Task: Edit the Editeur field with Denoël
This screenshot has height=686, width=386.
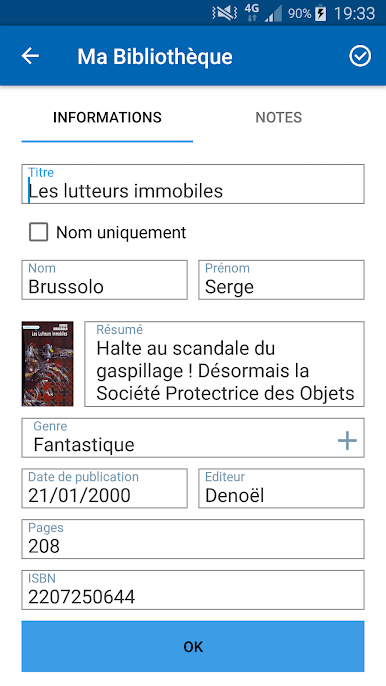Action: 281,488
